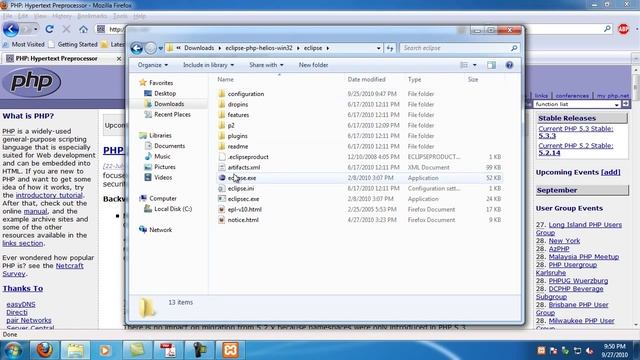Toggle the preview pane icon in Explorer
The width and height of the screenshot is (640, 360).
coord(491,65)
